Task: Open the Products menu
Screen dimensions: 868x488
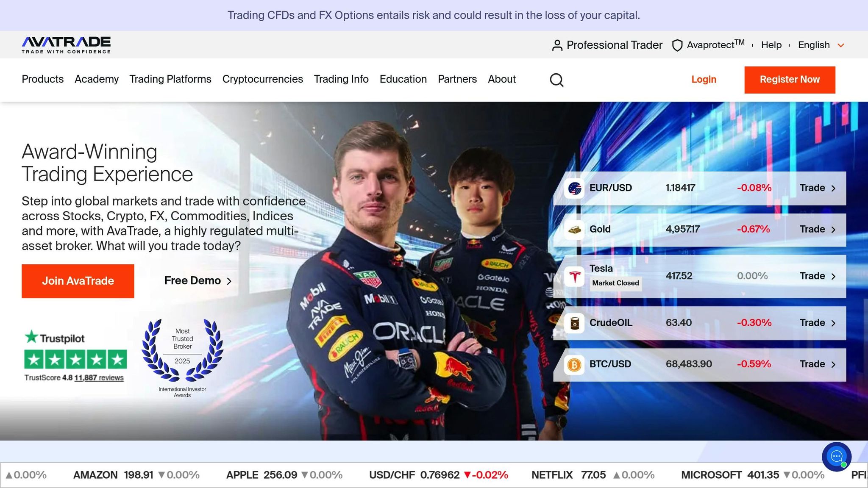Action: pyautogui.click(x=42, y=79)
